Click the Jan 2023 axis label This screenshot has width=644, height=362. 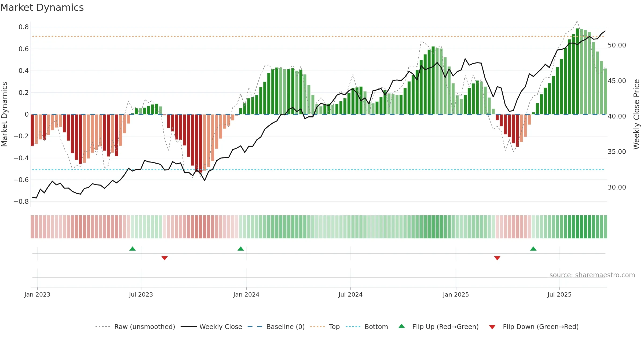[x=37, y=294]
